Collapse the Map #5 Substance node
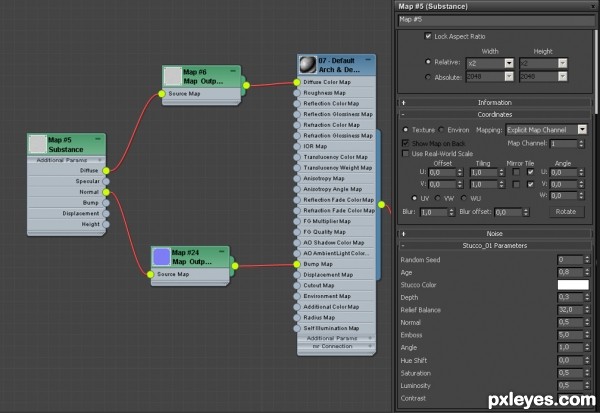 [x=98, y=139]
